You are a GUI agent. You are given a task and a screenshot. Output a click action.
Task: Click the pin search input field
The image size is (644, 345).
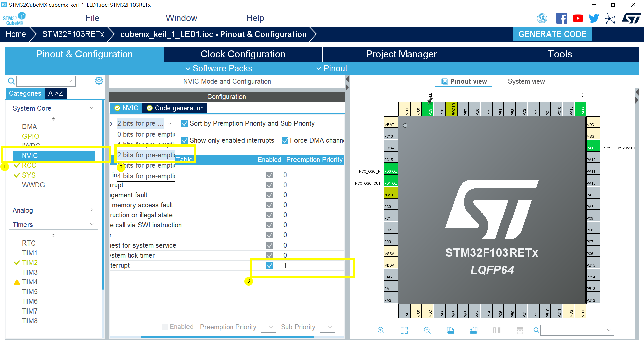pyautogui.click(x=577, y=330)
